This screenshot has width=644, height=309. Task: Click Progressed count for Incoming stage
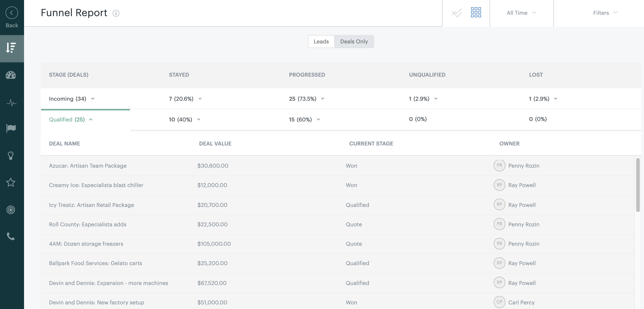306,98
